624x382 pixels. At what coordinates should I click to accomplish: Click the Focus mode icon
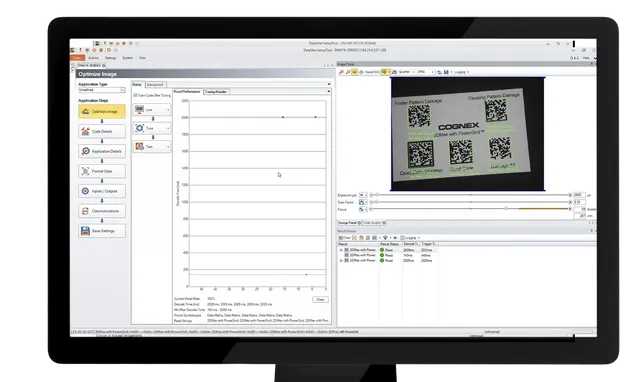coord(362,209)
